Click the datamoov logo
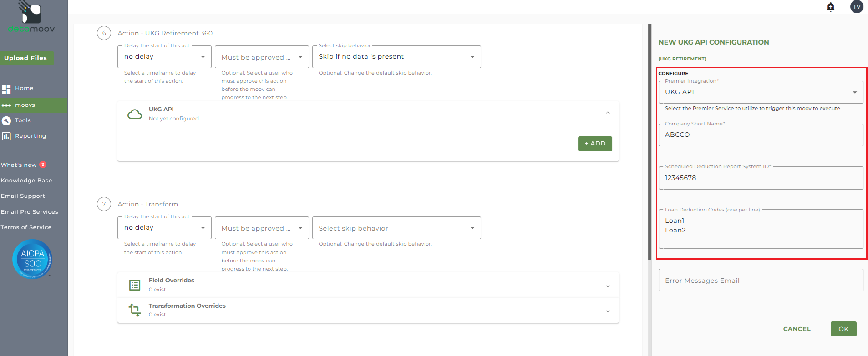The height and width of the screenshot is (356, 868). click(31, 18)
